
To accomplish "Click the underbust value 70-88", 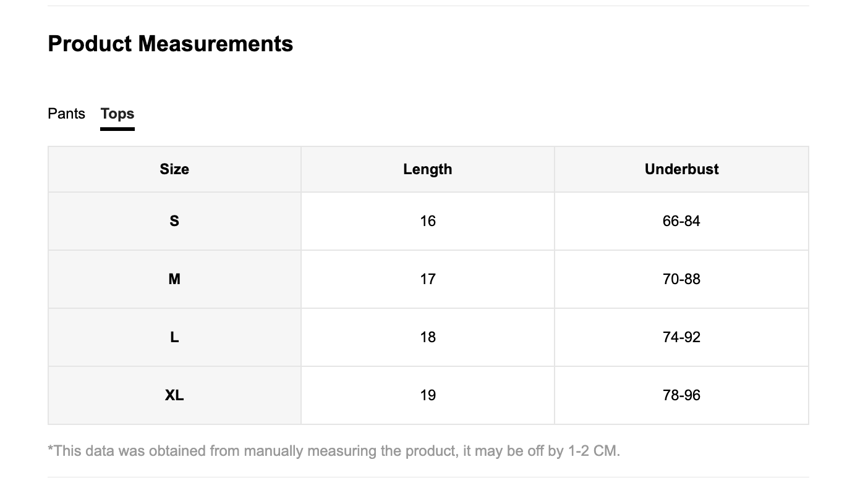I will [681, 279].
